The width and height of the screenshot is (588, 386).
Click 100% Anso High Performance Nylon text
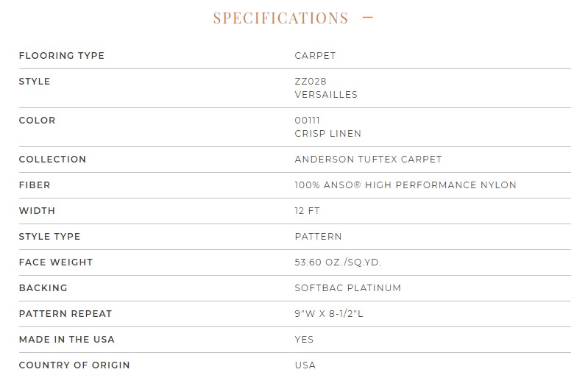(x=405, y=185)
